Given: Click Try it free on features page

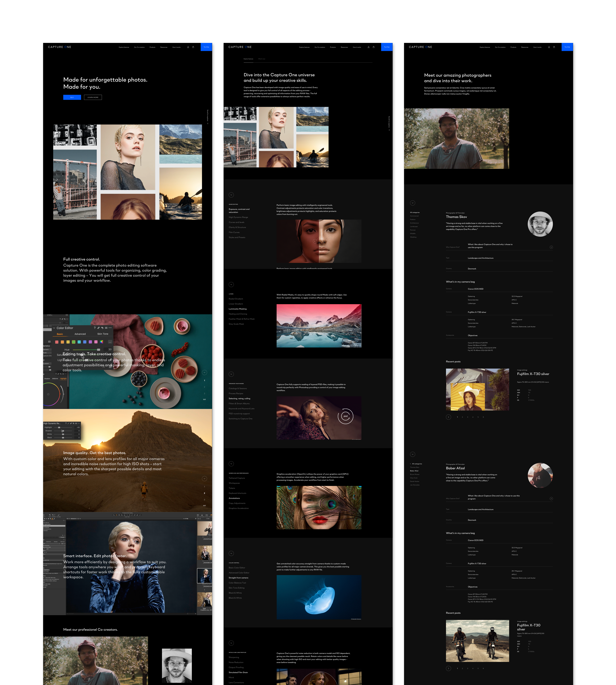Looking at the screenshot, I should point(387,47).
